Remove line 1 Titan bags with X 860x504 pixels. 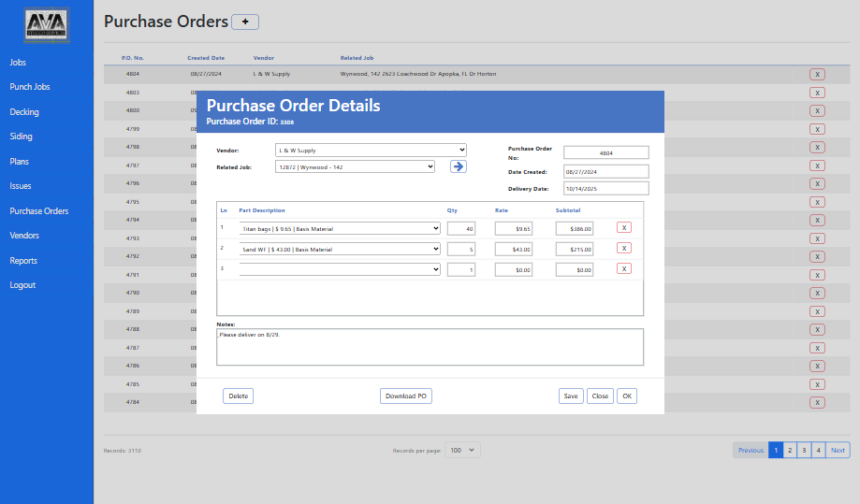624,227
